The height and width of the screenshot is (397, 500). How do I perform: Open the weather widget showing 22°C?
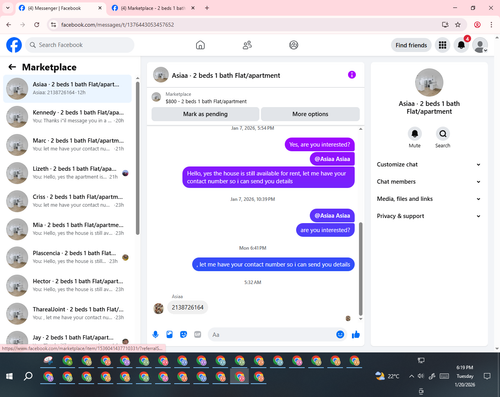(387, 376)
